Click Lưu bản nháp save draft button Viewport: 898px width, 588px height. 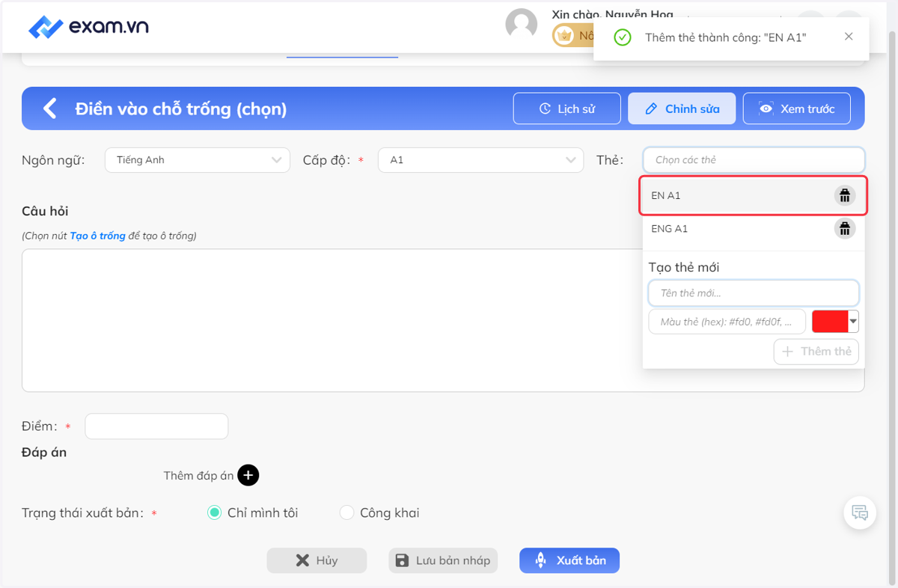click(x=443, y=560)
